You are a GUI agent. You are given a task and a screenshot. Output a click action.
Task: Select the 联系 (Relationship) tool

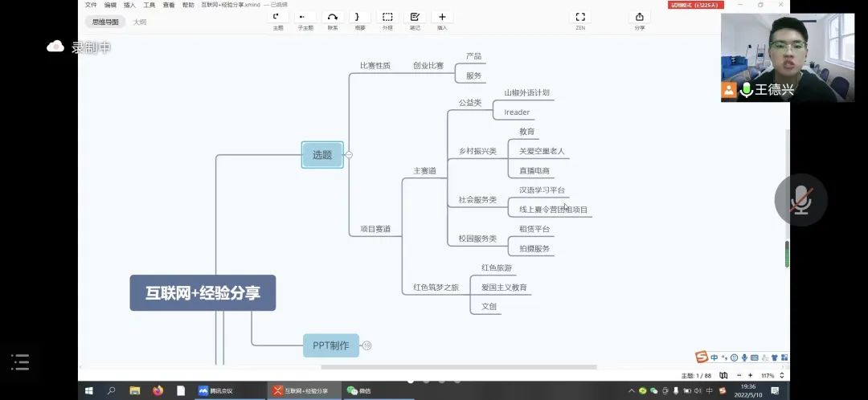click(333, 17)
